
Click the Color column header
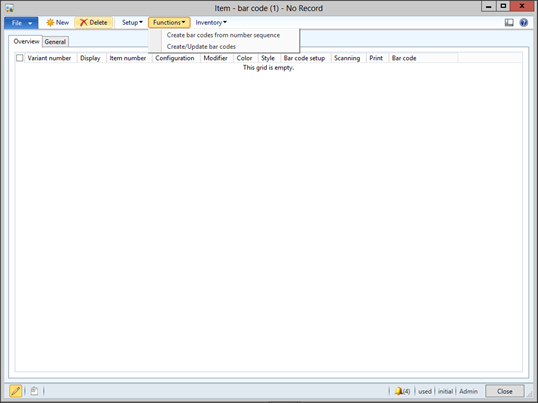pyautogui.click(x=246, y=58)
